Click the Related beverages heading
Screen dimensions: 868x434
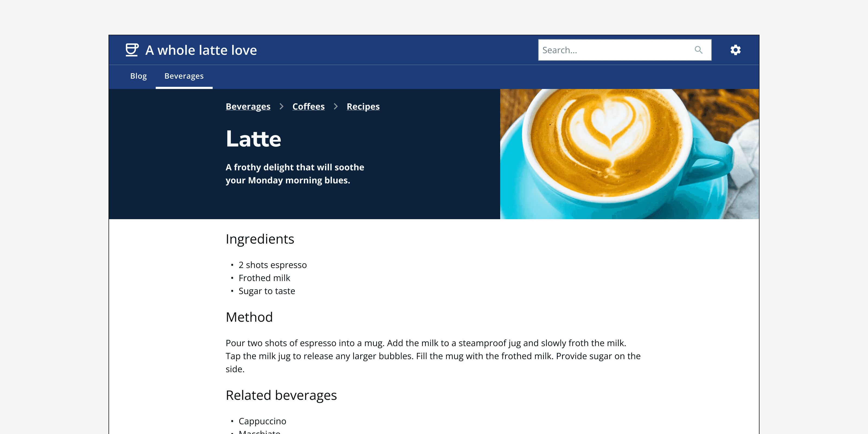click(x=281, y=395)
